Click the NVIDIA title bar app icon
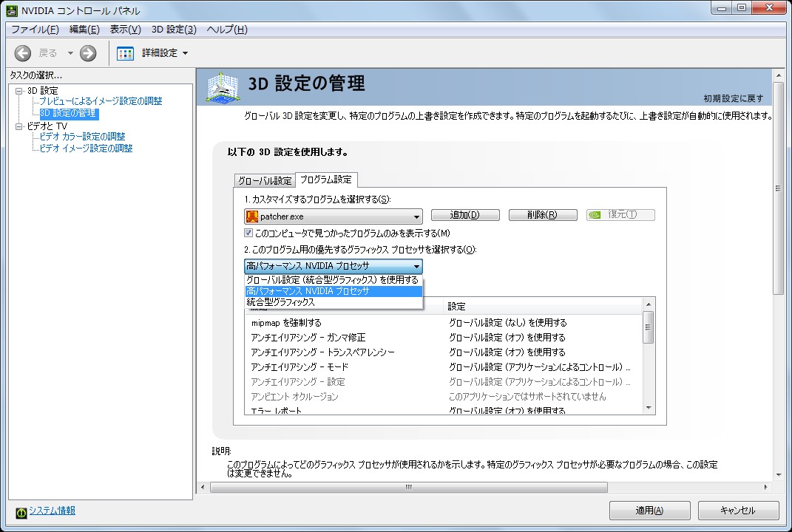Image resolution: width=792 pixels, height=532 pixels. coord(12,10)
